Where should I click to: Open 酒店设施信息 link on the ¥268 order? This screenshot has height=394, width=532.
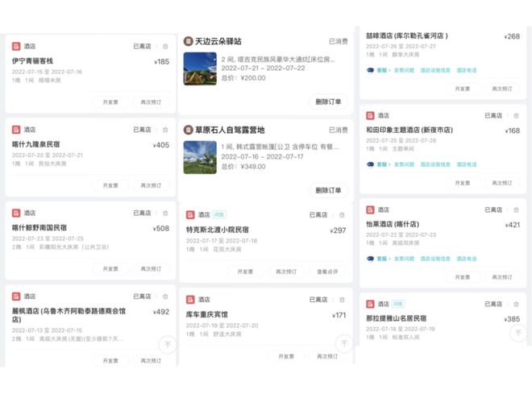pos(435,70)
